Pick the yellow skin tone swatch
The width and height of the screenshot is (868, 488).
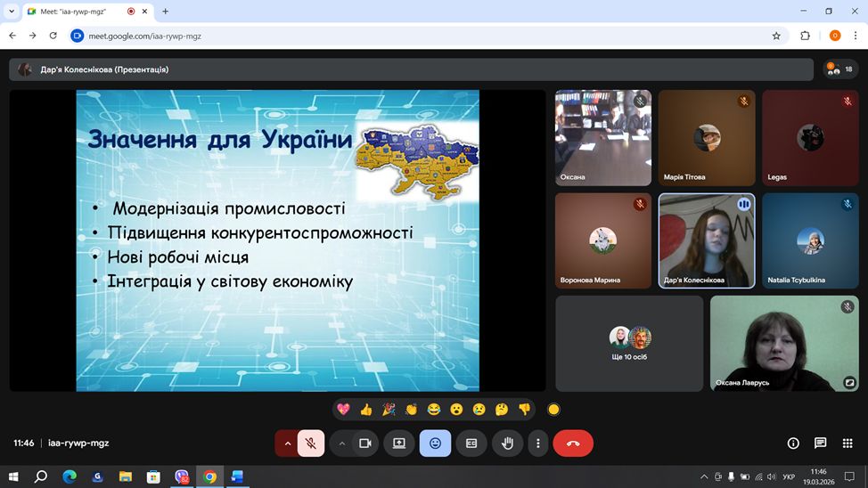(x=553, y=410)
